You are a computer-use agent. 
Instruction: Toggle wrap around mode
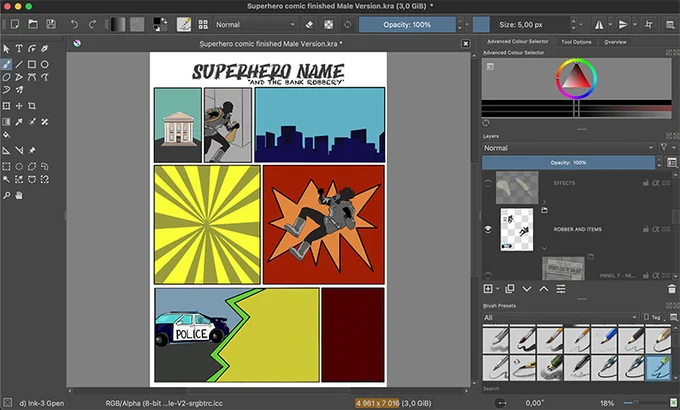tap(649, 25)
